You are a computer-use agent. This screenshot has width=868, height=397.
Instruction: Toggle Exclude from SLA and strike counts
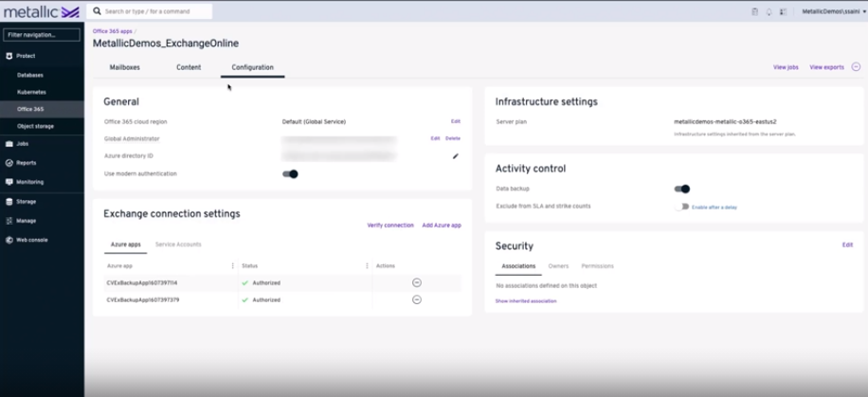(682, 207)
